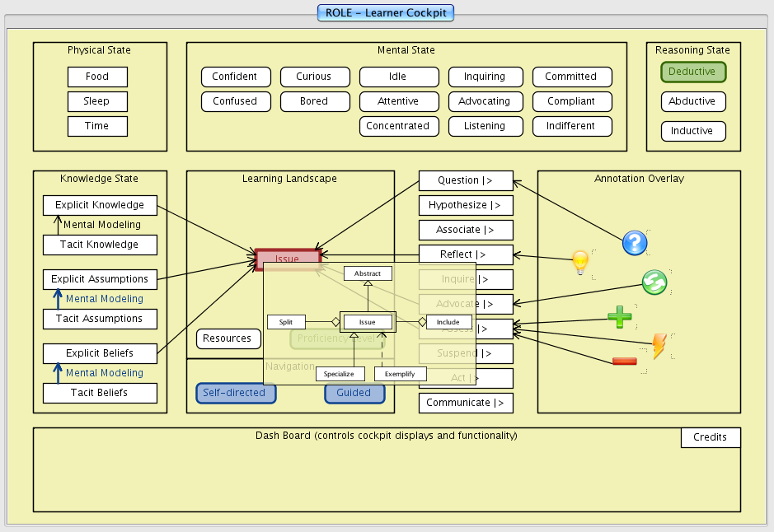
Task: Click the Explicit Knowledge box
Action: (100, 205)
